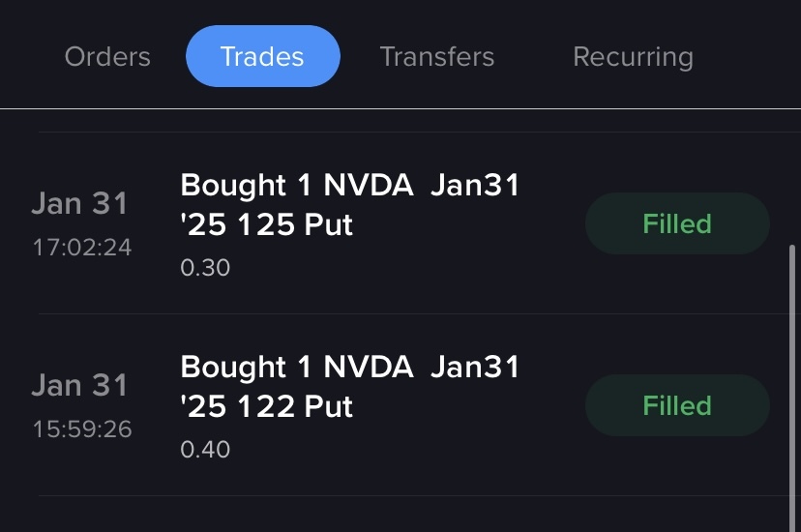Viewport: 801px width, 532px height.
Task: Tap the 0.30 fill price
Action: (x=205, y=268)
